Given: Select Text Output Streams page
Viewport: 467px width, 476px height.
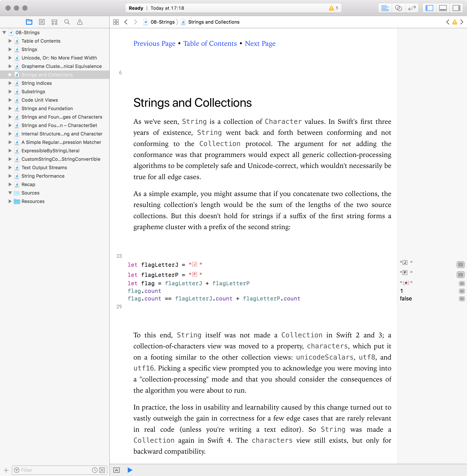Looking at the screenshot, I should point(44,167).
